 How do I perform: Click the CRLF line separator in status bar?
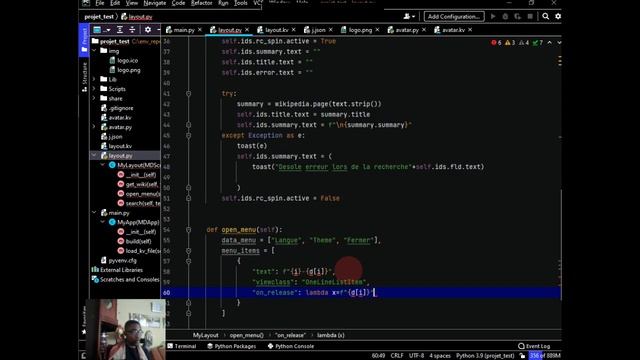397,356
